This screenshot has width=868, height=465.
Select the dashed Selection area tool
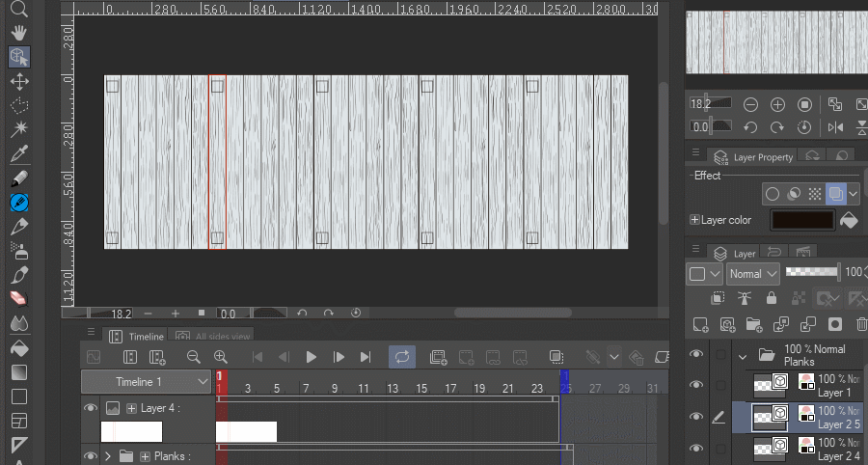click(19, 105)
